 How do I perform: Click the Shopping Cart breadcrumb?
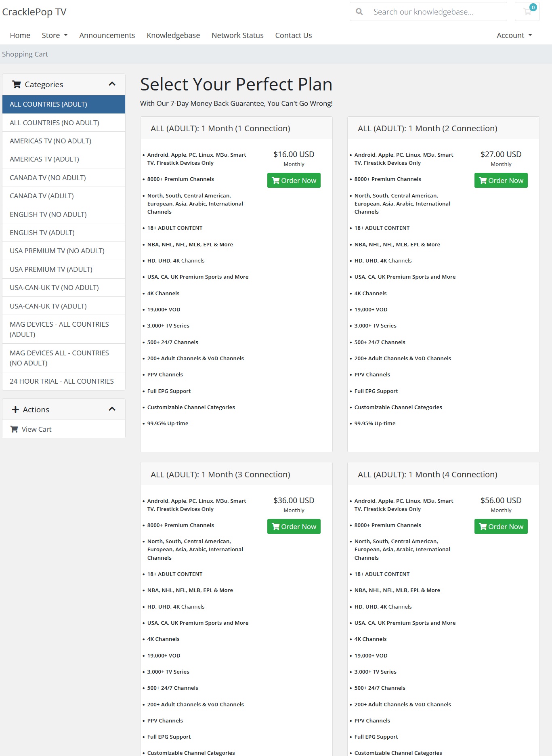tap(25, 54)
